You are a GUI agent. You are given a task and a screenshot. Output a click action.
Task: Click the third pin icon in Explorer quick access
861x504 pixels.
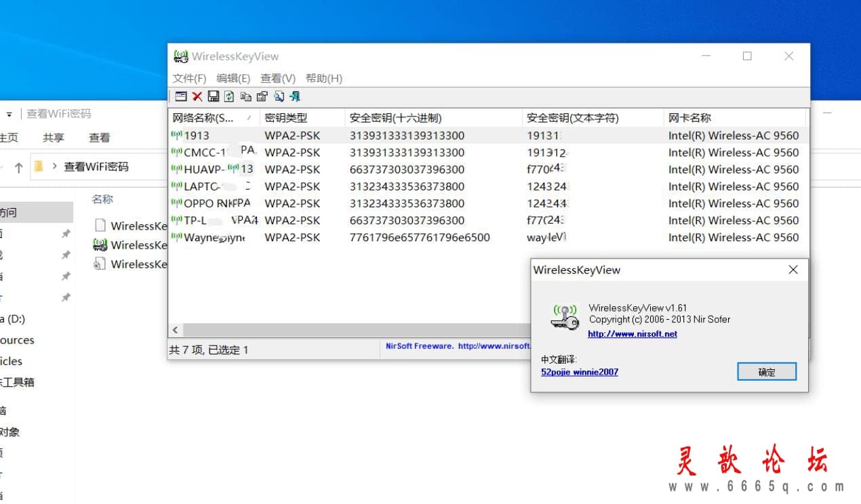(66, 276)
